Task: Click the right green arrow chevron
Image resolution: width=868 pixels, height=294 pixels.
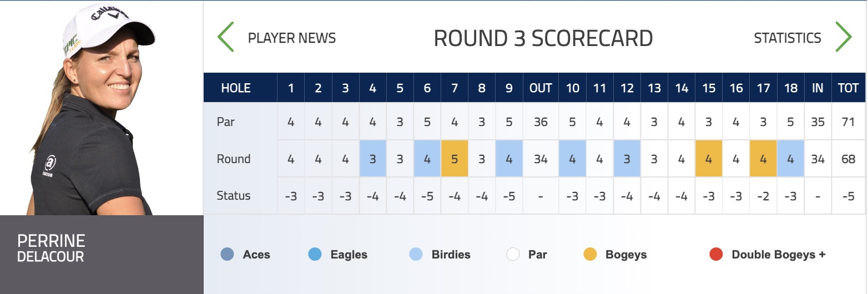Action: 844,37
